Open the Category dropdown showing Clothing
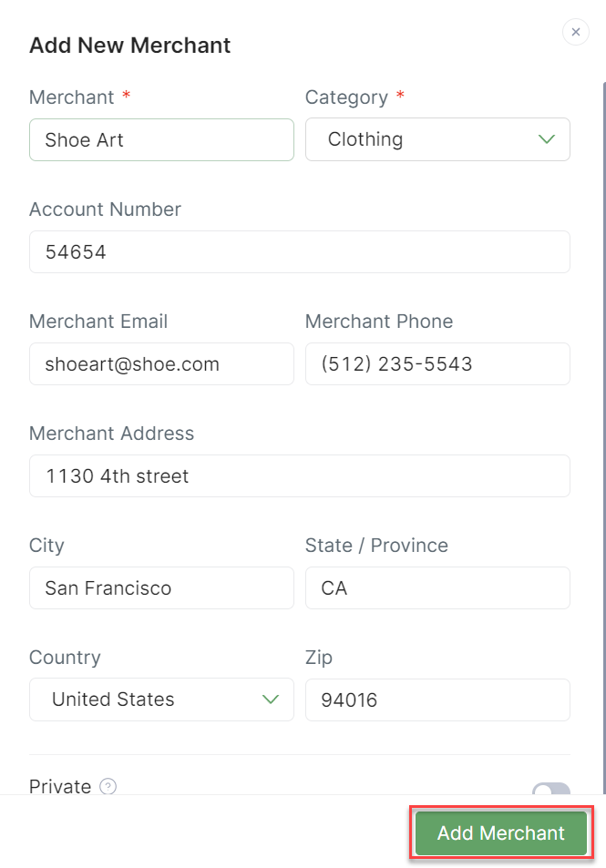Screen dimensions: 606x868 tap(437, 139)
